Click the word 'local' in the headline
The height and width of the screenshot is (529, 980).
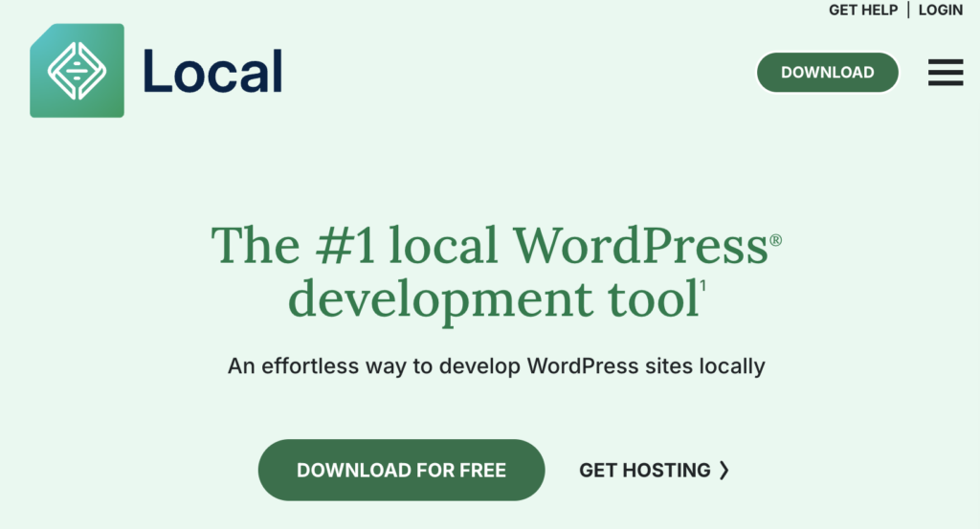pos(443,246)
